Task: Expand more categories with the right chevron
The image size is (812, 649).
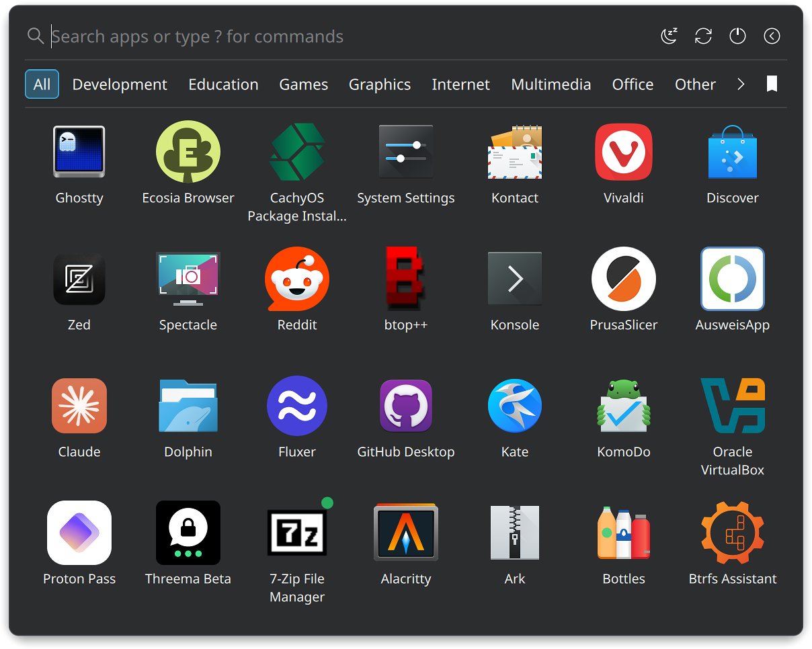Action: (741, 84)
